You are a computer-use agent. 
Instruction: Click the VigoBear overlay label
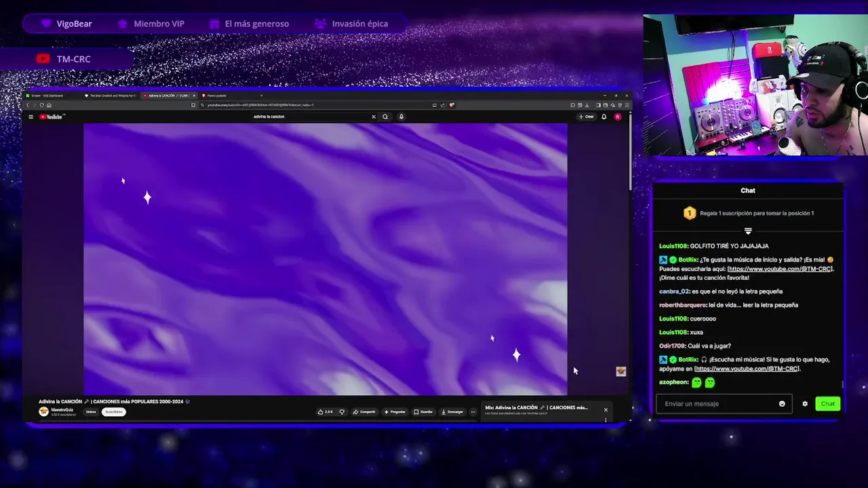click(x=66, y=24)
